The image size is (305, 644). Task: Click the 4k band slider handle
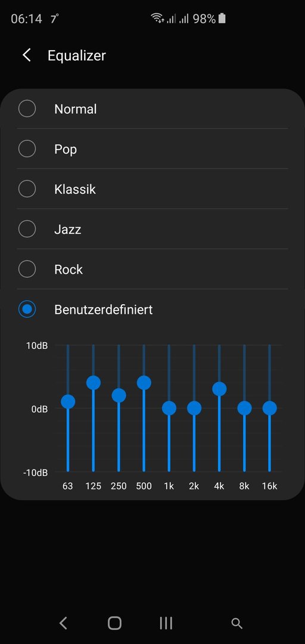pyautogui.click(x=219, y=389)
